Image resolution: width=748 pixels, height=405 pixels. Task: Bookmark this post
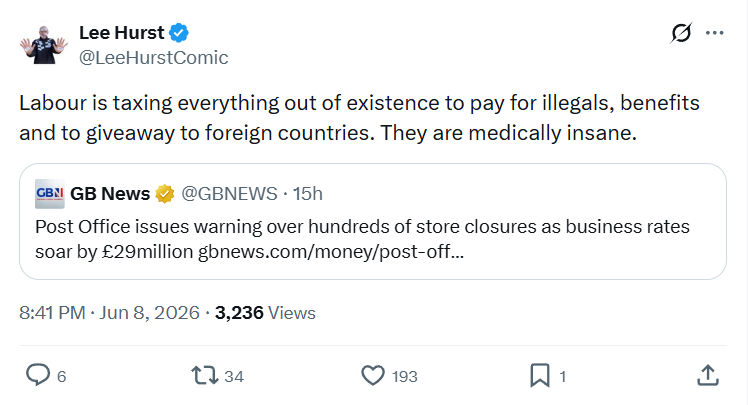click(540, 375)
